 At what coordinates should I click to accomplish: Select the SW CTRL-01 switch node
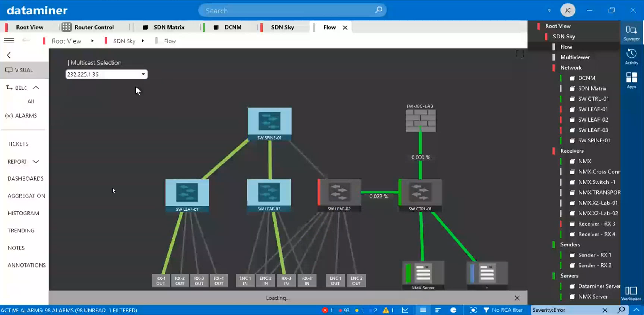420,195
